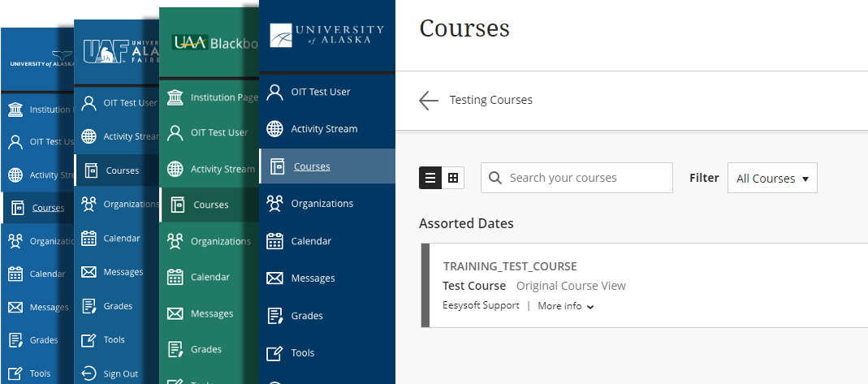
Task: Open underlined Courses in leftmost panel
Action: [48, 208]
